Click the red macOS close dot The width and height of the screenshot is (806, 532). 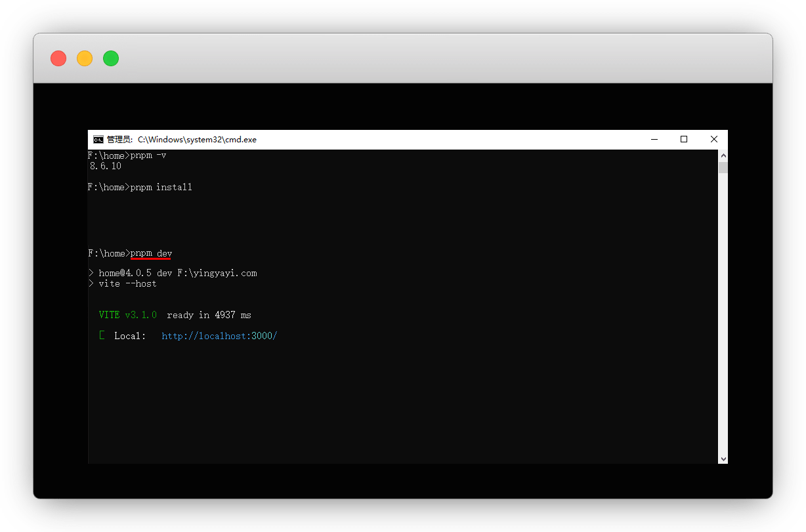tap(58, 58)
